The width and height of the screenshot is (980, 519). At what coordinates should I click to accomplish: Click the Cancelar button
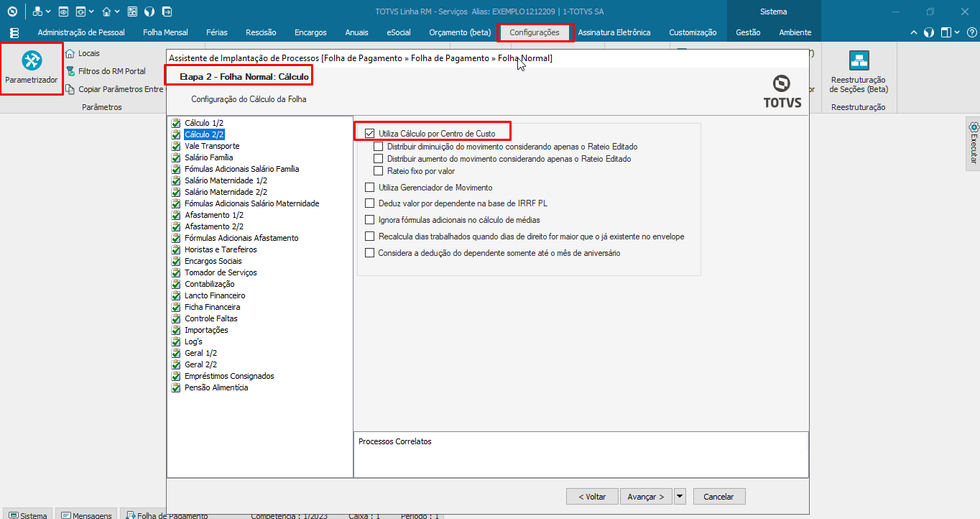(718, 497)
